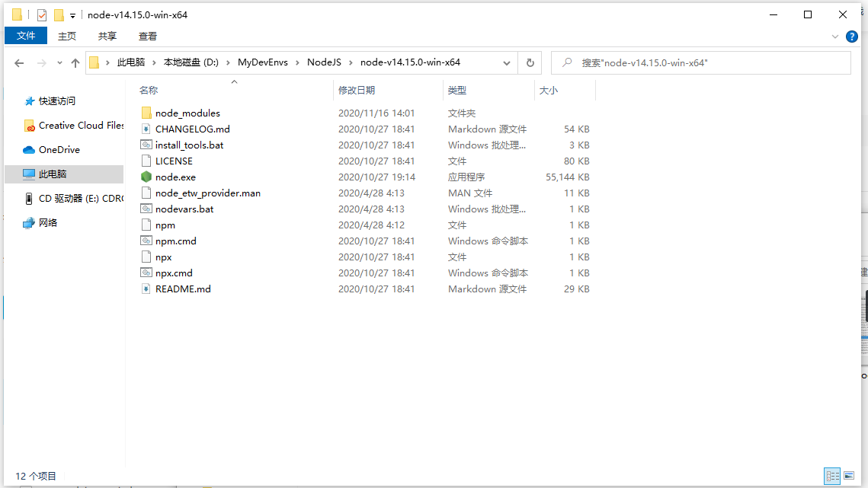Image resolution: width=868 pixels, height=488 pixels.
Task: Click the nodevars.bat file name
Action: click(x=184, y=209)
